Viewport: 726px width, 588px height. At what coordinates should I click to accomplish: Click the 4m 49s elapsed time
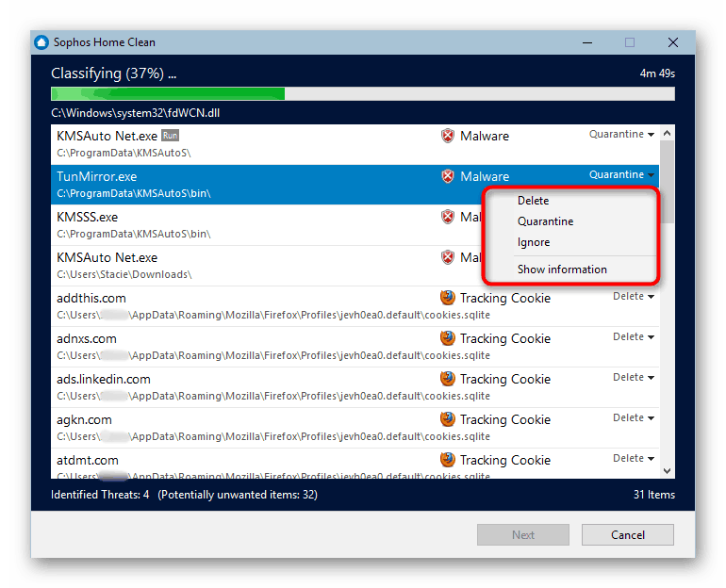[657, 73]
